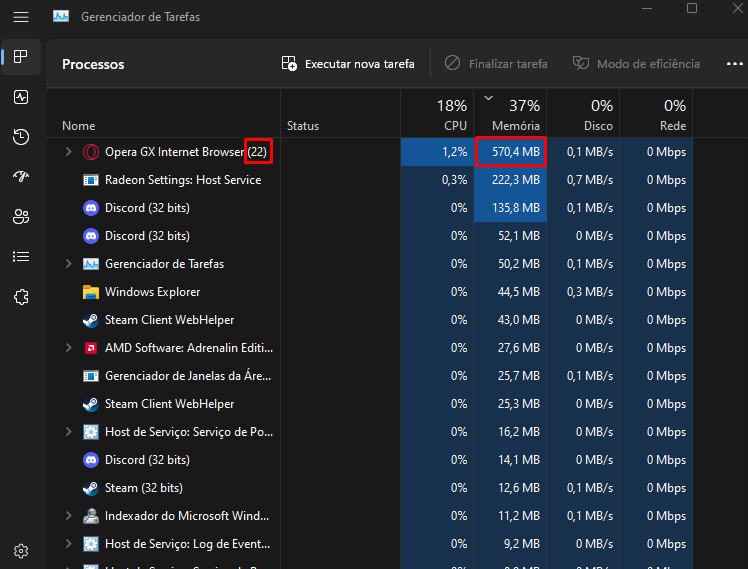The image size is (748, 569).
Task: Expand Indexador do Microsoft Windows group
Action: coord(68,516)
